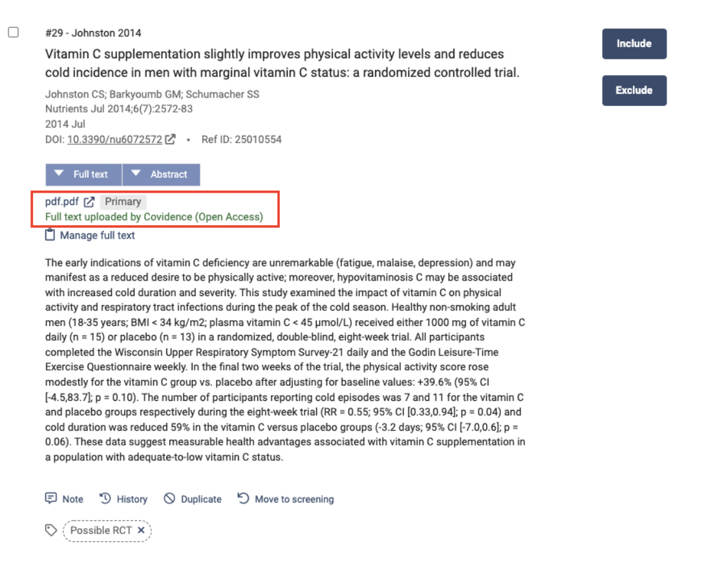Click the external link icon beside DOI
This screenshot has height=569, width=728.
[171, 139]
